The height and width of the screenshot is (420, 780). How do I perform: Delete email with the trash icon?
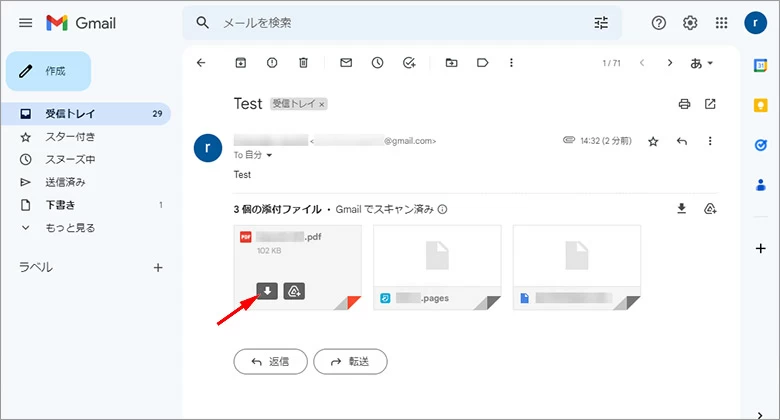click(x=303, y=63)
